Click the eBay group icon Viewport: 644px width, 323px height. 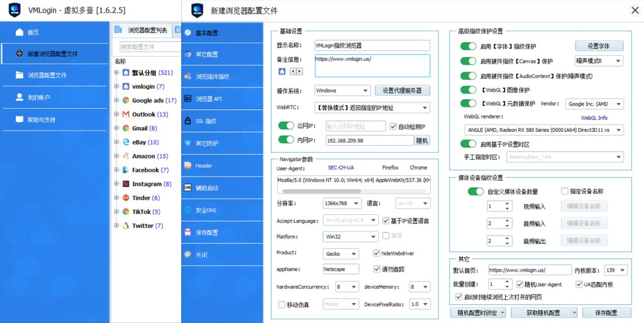click(x=126, y=142)
